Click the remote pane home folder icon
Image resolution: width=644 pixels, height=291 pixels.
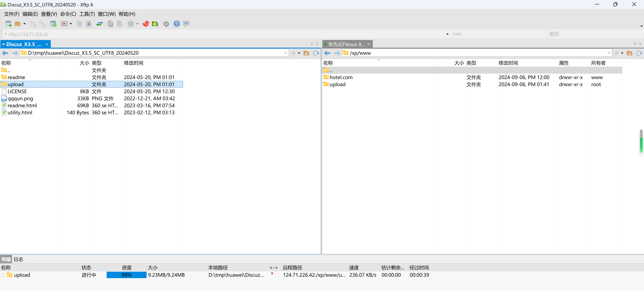click(x=630, y=53)
